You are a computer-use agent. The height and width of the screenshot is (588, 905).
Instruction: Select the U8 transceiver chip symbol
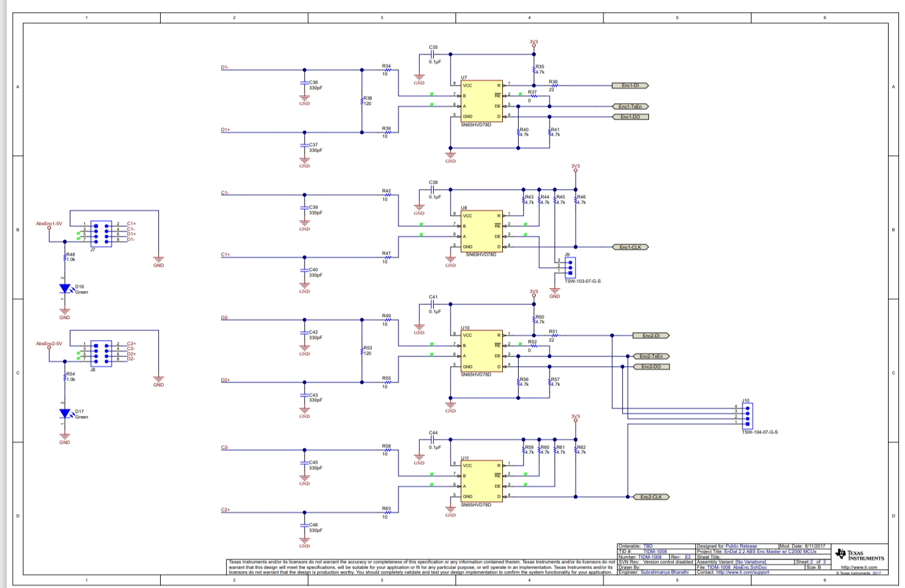pyautogui.click(x=481, y=232)
